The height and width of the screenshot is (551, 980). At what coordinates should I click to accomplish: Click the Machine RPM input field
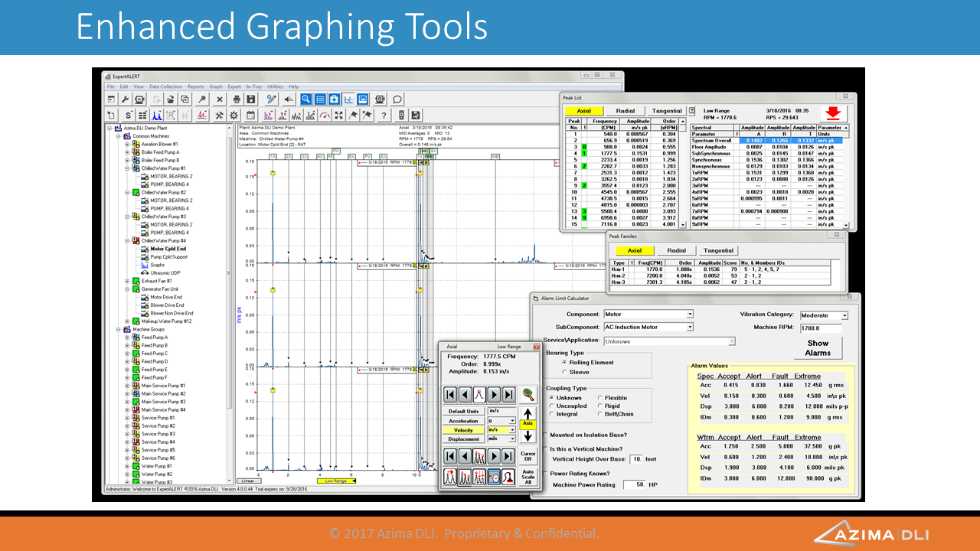point(820,328)
